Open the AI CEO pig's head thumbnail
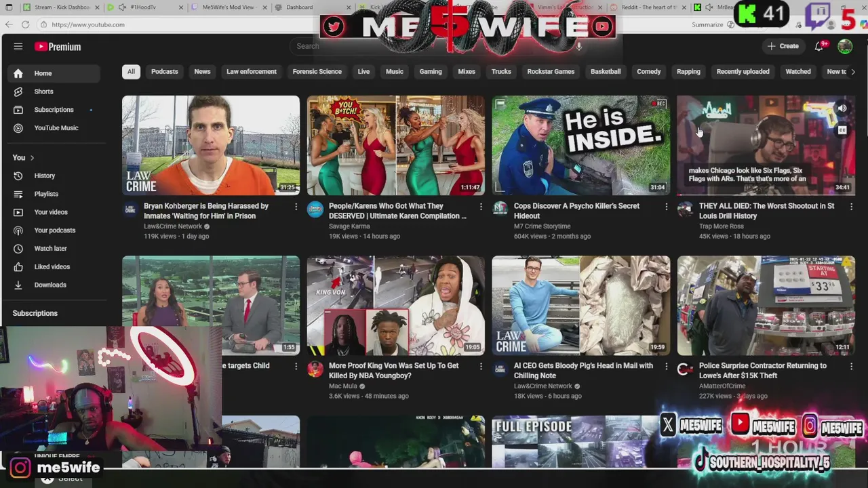The width and height of the screenshot is (868, 488). click(x=581, y=306)
